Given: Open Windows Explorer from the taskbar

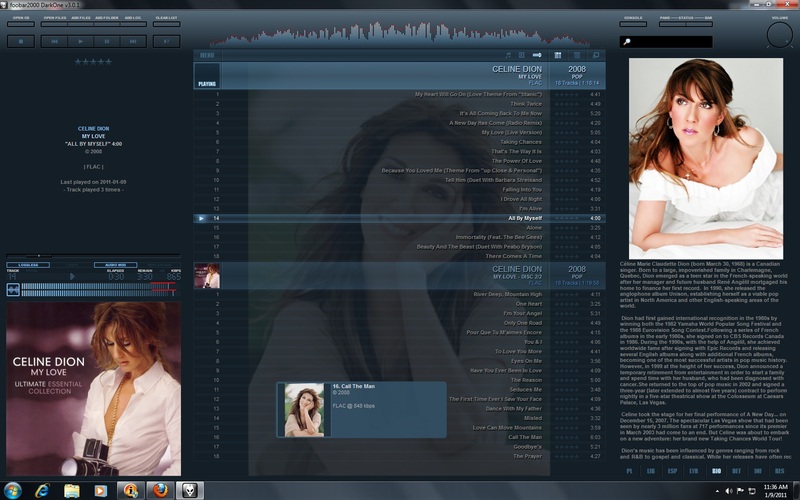Looking at the screenshot, I should 71,490.
